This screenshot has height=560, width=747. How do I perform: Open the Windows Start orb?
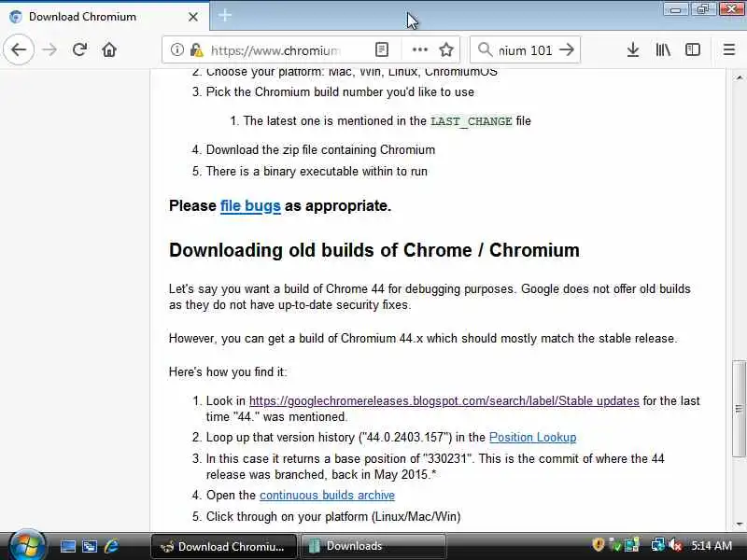click(27, 546)
